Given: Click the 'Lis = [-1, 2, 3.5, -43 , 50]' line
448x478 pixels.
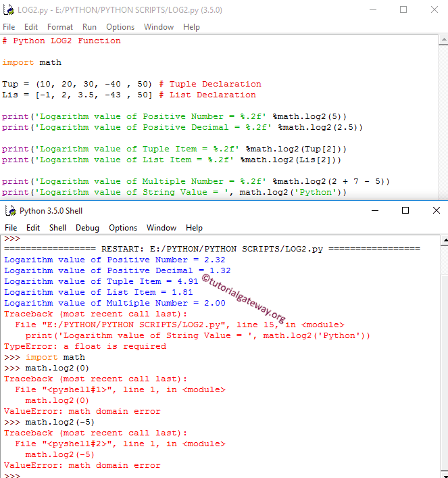Looking at the screenshot, I should [77, 95].
